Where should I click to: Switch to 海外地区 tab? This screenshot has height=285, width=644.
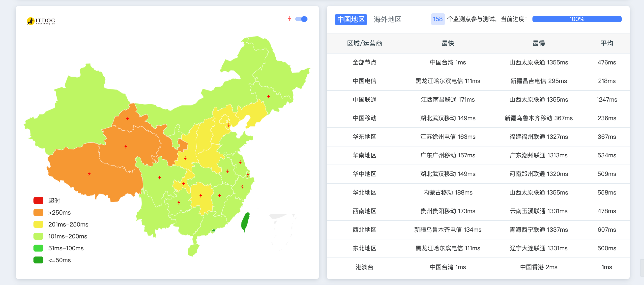coord(387,19)
